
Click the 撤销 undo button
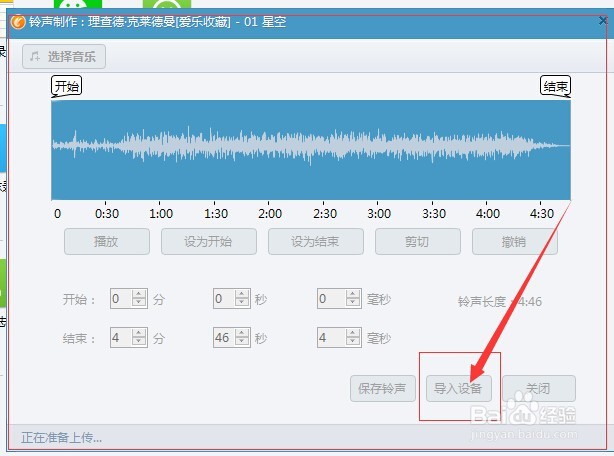(515, 242)
